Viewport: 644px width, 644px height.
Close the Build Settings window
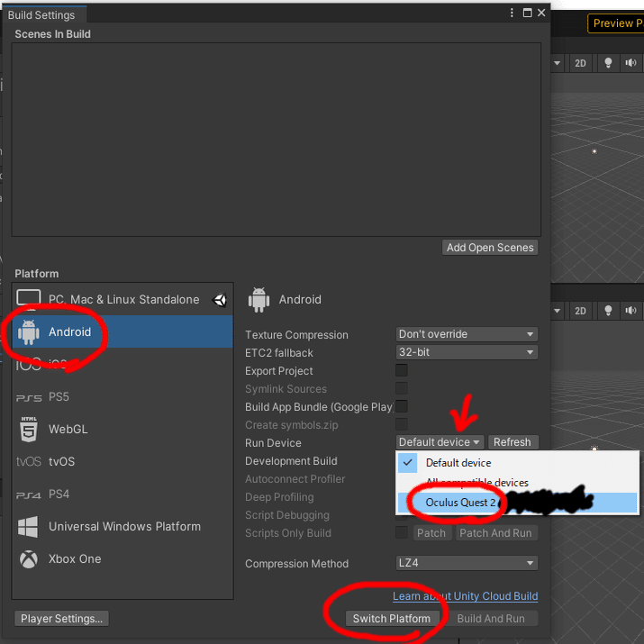(541, 13)
